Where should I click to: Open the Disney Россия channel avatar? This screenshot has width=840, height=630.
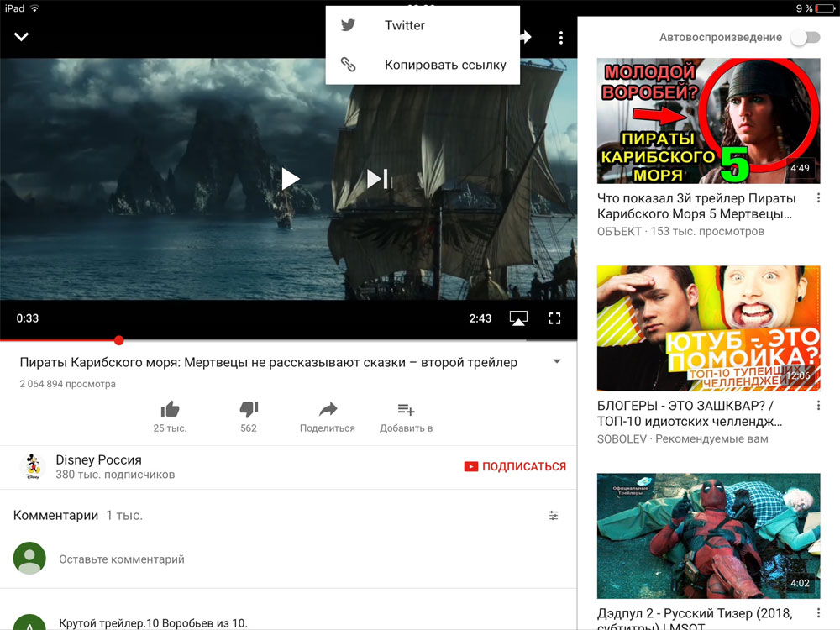[34, 466]
